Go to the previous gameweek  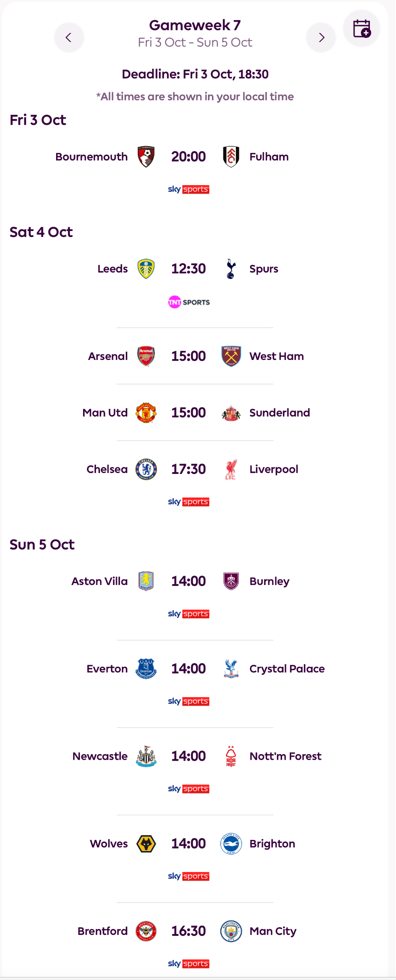[x=68, y=38]
